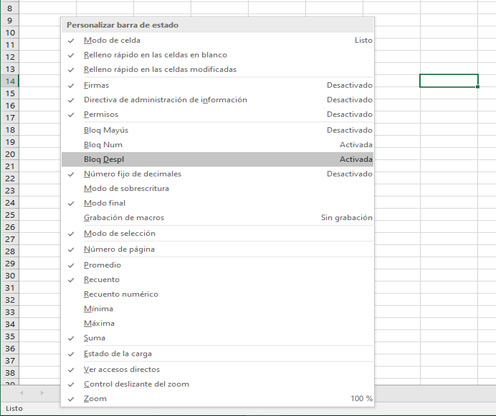Toggle Relleno rápido en las celdas en blanco
Image resolution: width=496 pixels, height=416 pixels.
(x=218, y=55)
